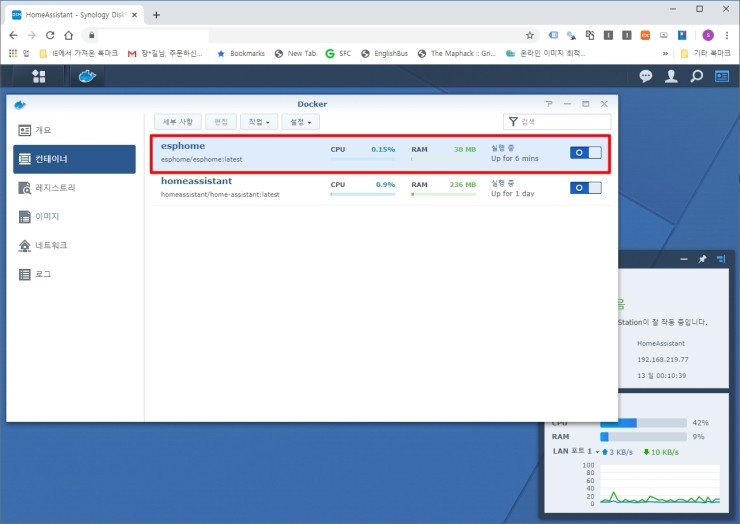Click the site lock icon in address bar
The height and width of the screenshot is (524, 740).
point(92,35)
